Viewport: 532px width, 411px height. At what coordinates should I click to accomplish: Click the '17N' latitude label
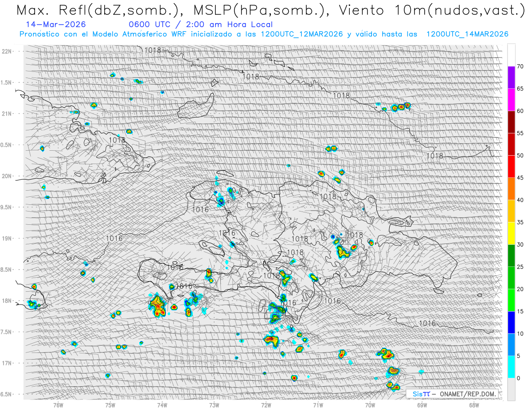click(x=7, y=363)
